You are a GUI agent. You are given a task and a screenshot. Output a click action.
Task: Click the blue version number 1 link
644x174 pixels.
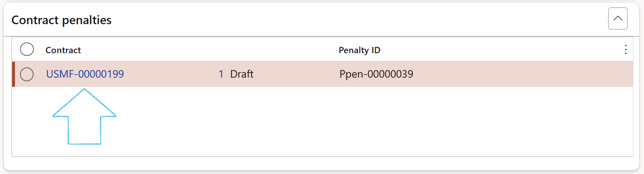pyautogui.click(x=221, y=74)
